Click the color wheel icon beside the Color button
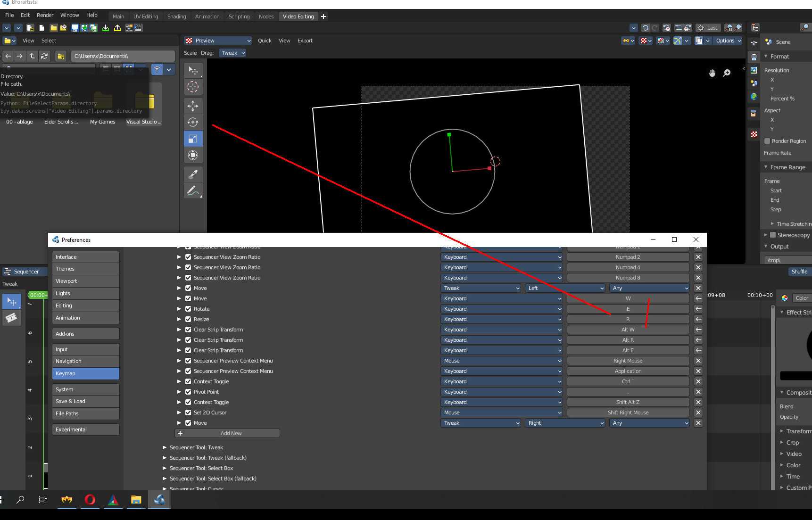 (x=784, y=298)
